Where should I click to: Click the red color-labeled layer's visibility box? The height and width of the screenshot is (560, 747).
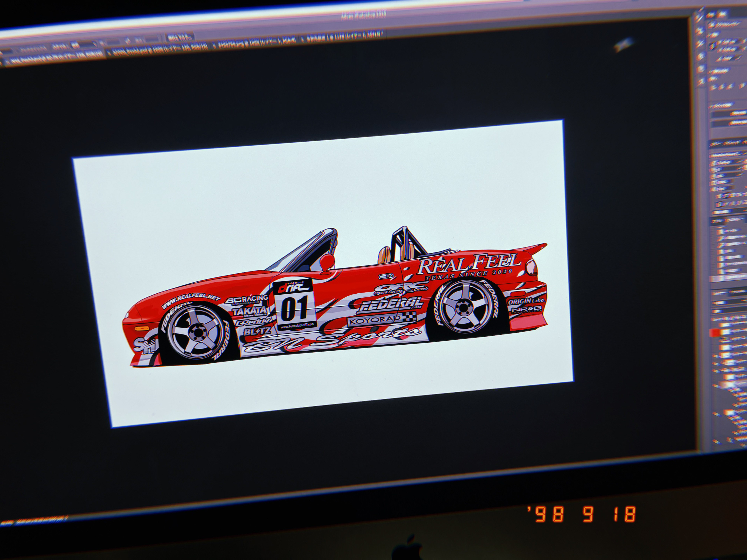pos(714,333)
